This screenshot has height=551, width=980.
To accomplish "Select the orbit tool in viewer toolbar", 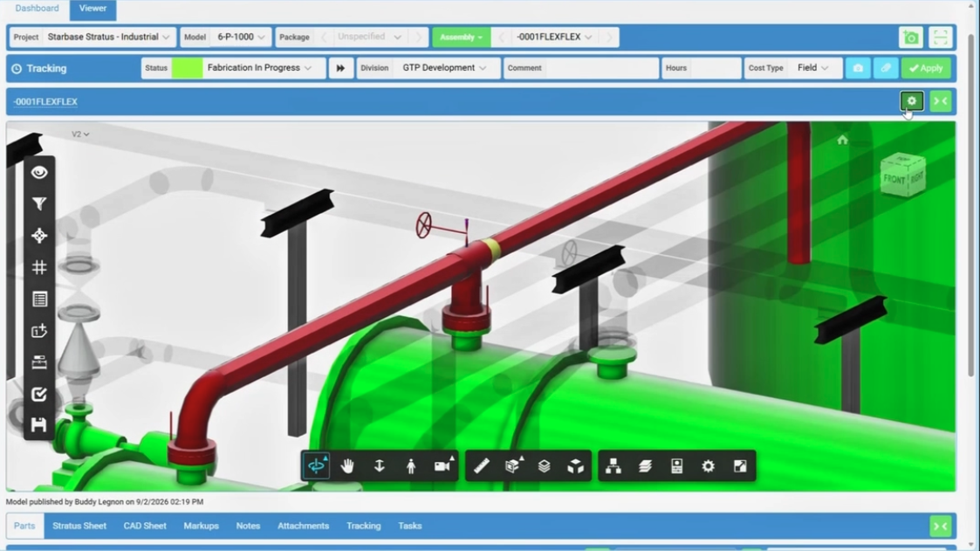I will (316, 466).
